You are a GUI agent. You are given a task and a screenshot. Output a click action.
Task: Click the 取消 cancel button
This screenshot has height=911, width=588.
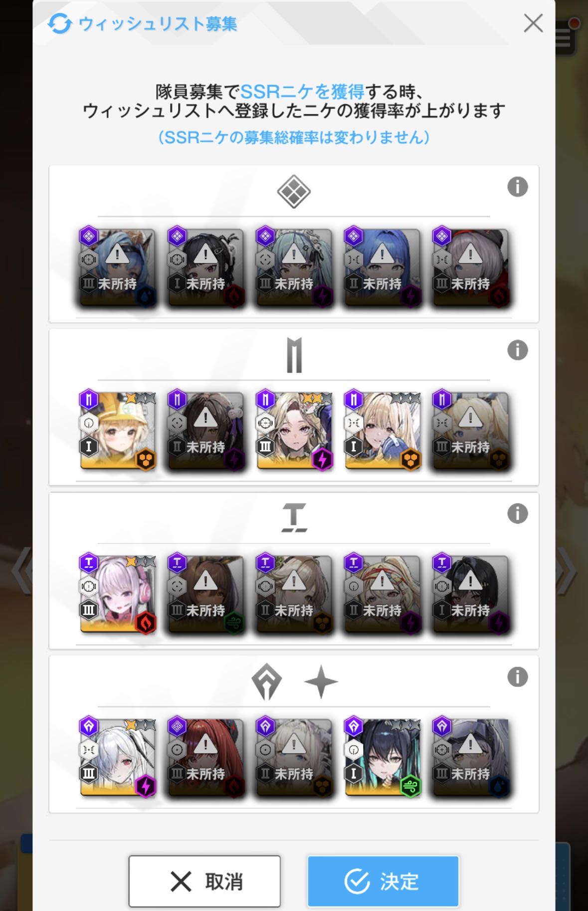tap(204, 881)
